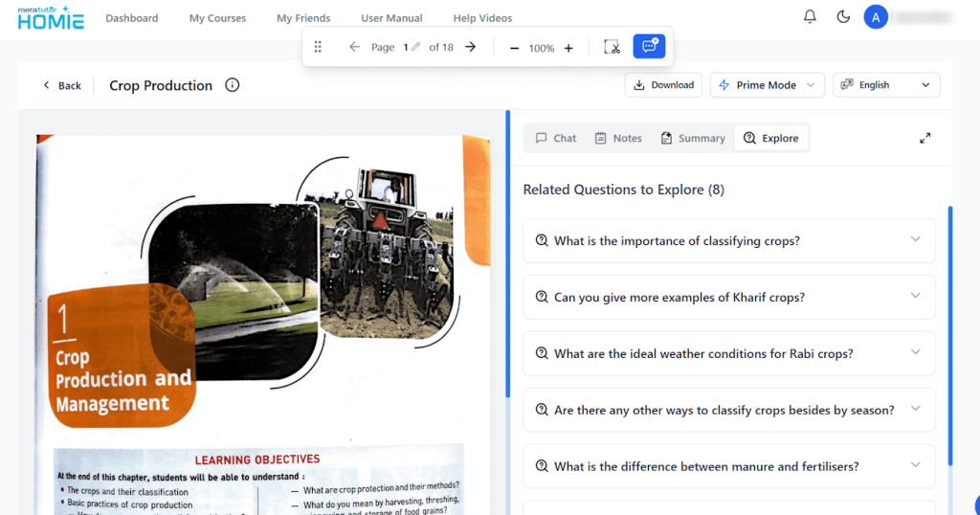Open User Manual link
The image size is (980, 515).
391,18
